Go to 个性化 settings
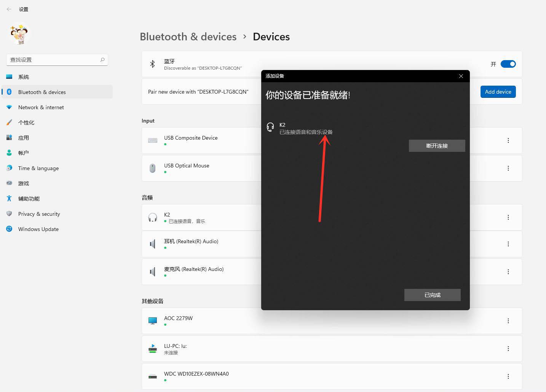The width and height of the screenshot is (546, 392). coord(57,123)
